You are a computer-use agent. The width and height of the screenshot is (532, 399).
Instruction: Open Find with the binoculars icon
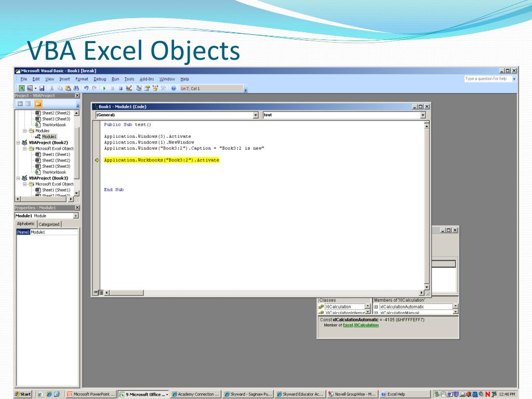76,88
